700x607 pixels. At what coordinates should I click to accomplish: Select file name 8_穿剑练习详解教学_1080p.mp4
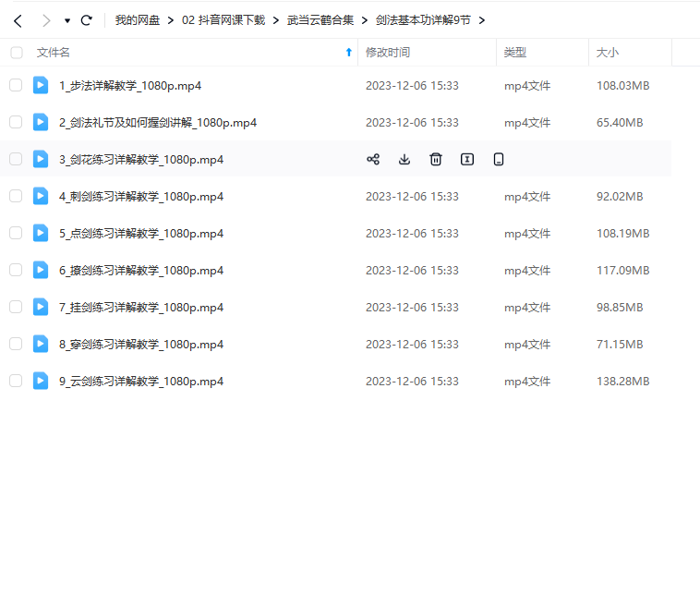pos(141,345)
